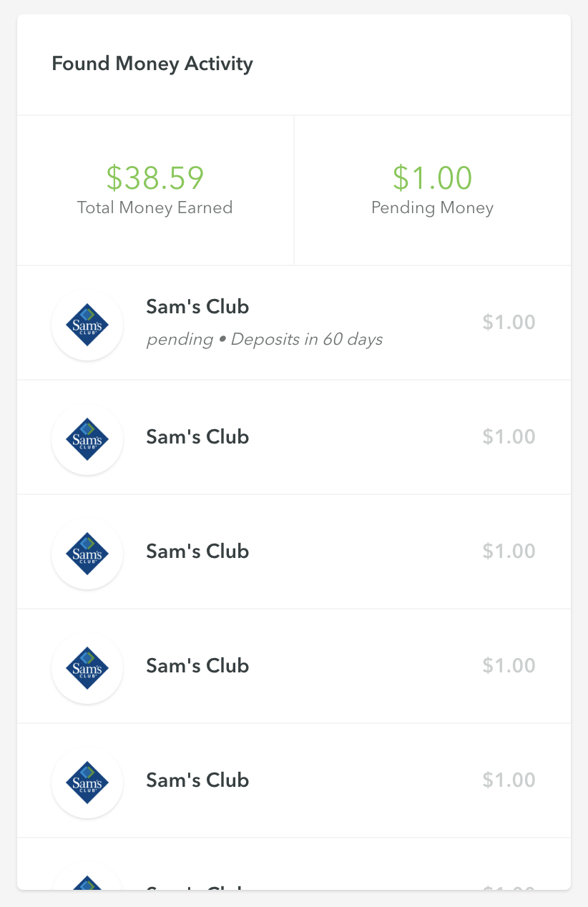Click $1.00 amount on pending Sam's Club row

[x=509, y=322]
